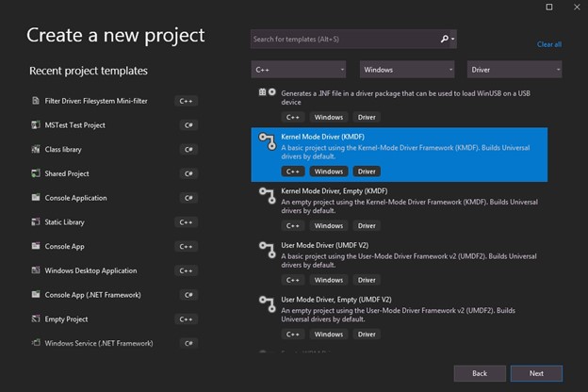Click Driver tag under WinUSB INF template
Viewport: 588px width, 392px height.
tap(367, 117)
